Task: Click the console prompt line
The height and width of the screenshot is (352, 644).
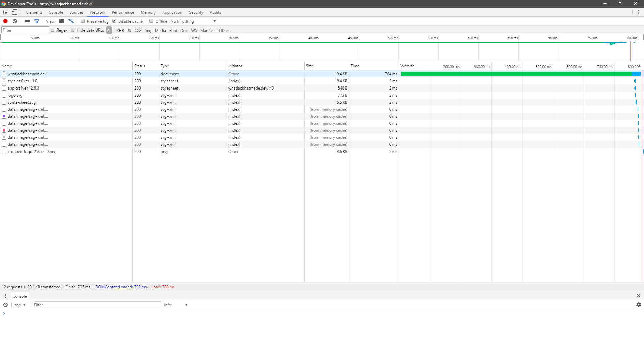Action: point(322,313)
